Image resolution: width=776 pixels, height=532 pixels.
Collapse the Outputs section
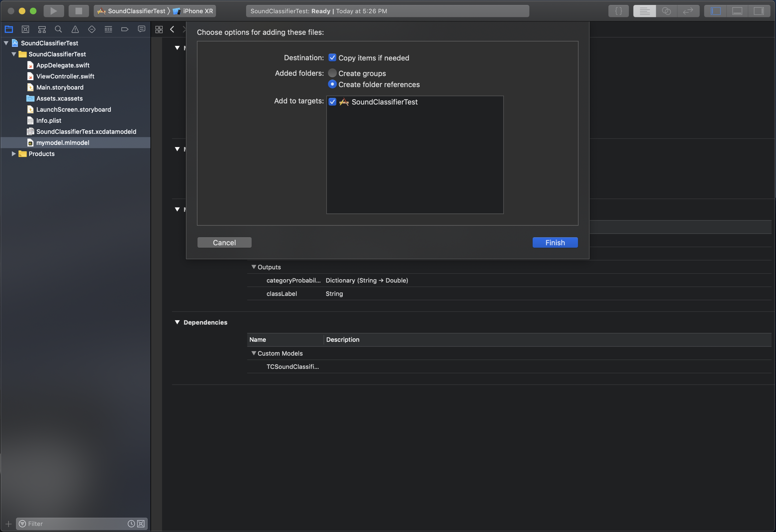point(254,267)
